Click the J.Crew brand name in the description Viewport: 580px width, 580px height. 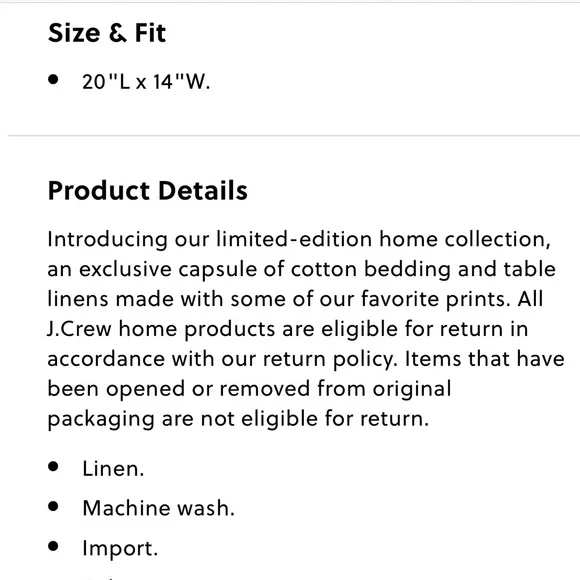point(79,329)
